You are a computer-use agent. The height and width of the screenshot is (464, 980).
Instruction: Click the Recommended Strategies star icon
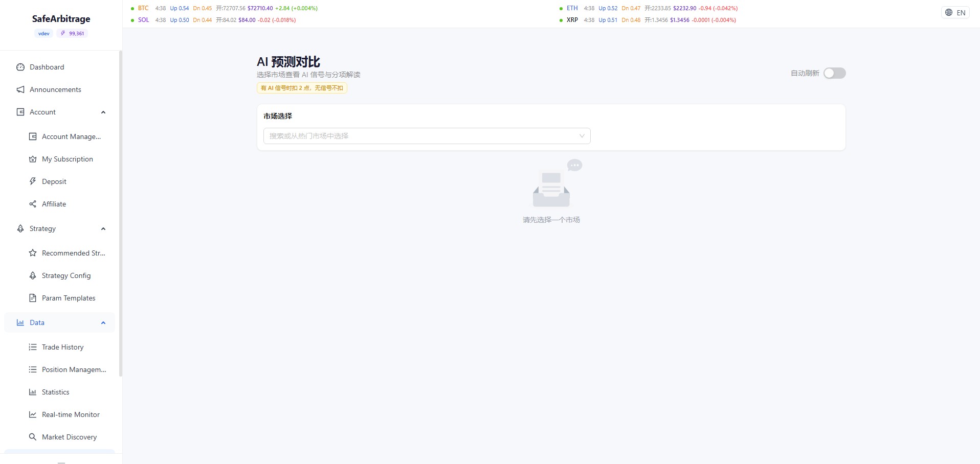pos(33,253)
